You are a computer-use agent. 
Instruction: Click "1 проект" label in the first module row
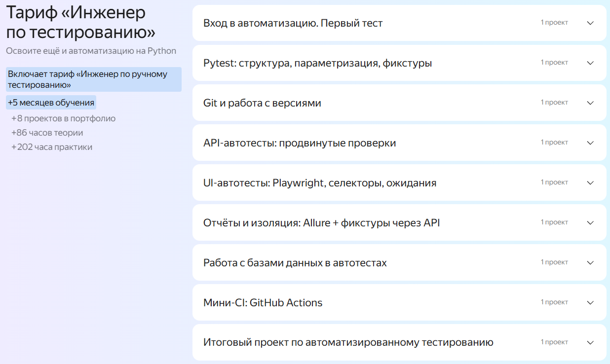[x=554, y=23]
